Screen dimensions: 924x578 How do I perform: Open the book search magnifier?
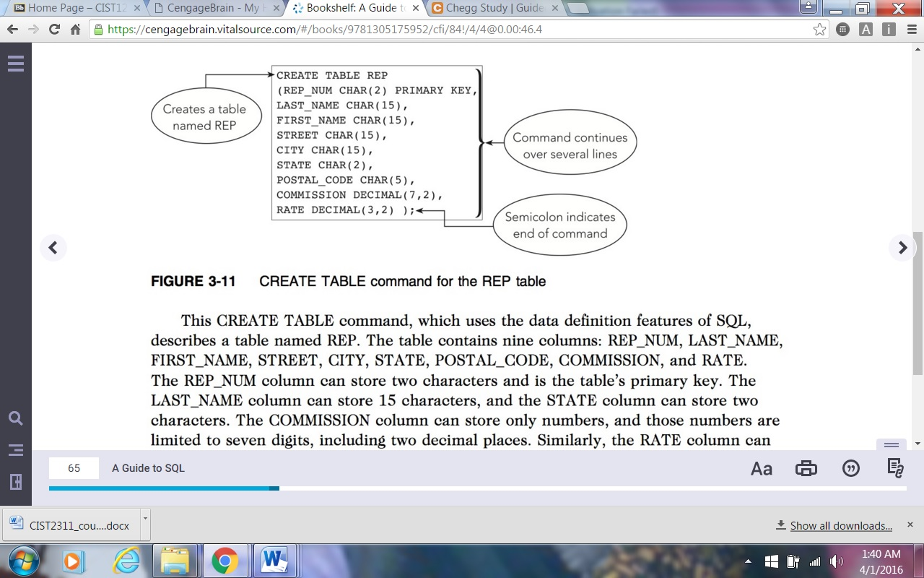(15, 418)
